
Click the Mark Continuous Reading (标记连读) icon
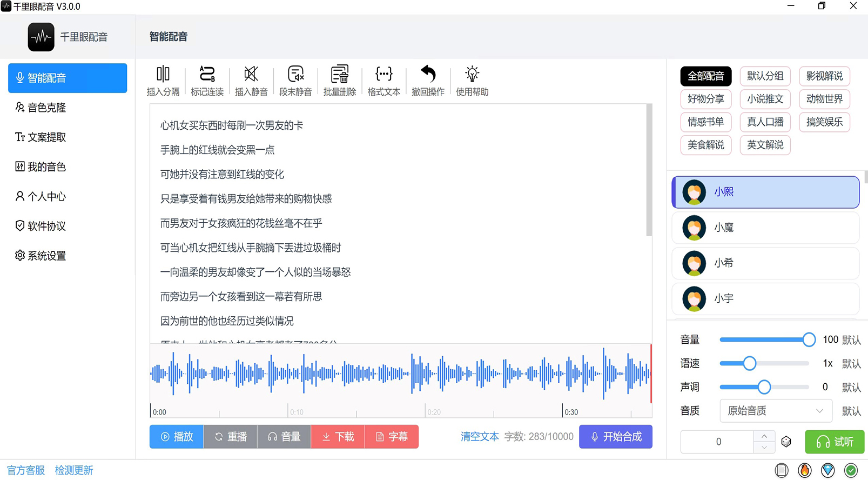[x=207, y=74]
